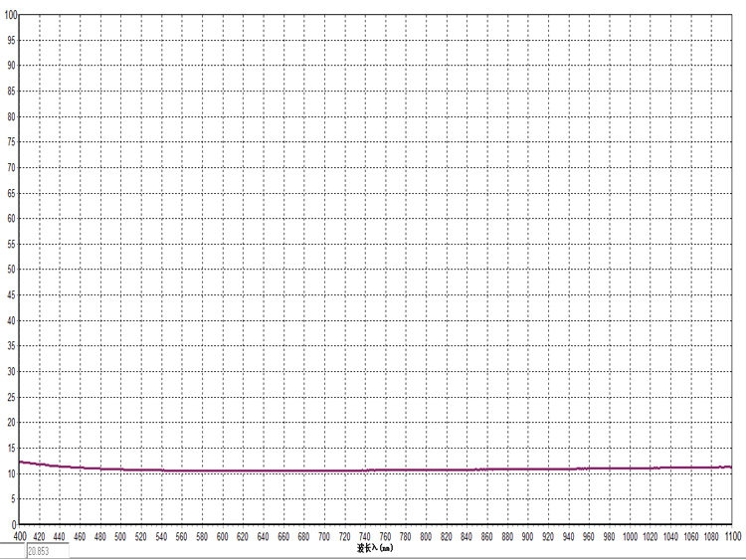Click the 1100 label on wavelength axis
Viewport: 746px width, 560px height.
[x=733, y=536]
